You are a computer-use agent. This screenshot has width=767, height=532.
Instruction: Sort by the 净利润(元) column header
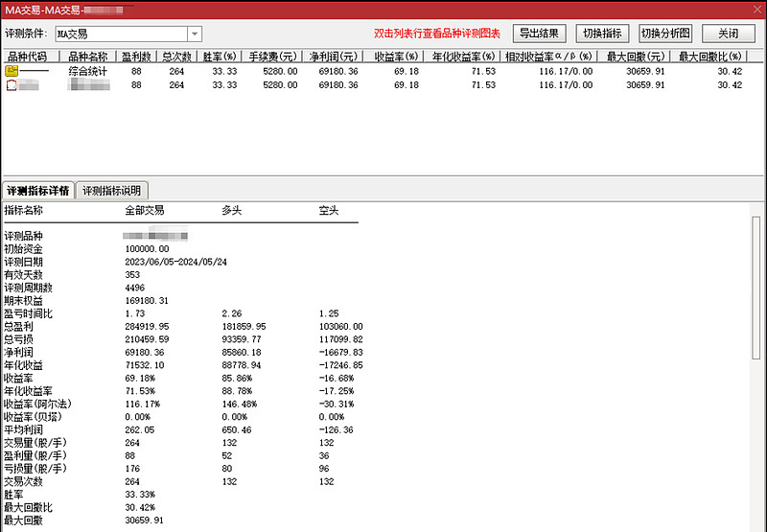[333, 57]
